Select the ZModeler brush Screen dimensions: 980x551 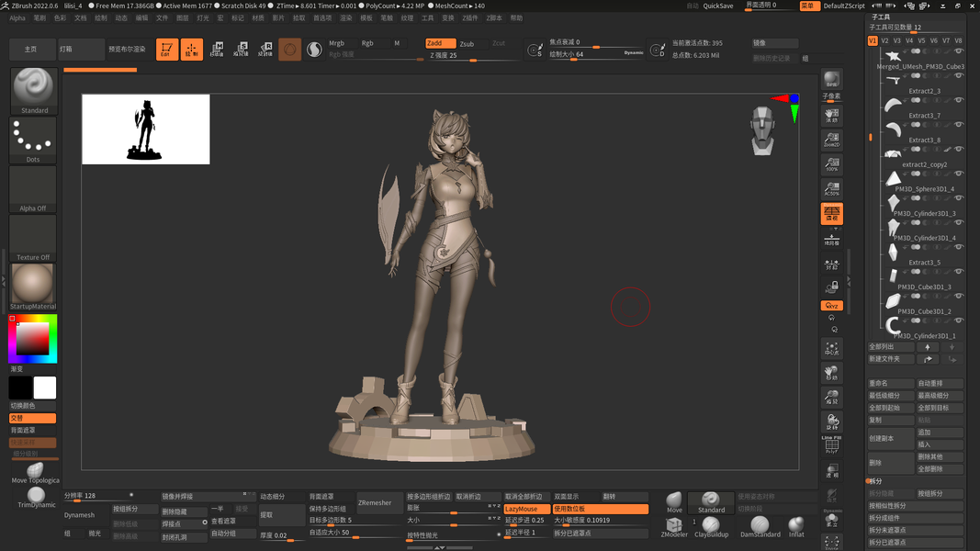(674, 526)
